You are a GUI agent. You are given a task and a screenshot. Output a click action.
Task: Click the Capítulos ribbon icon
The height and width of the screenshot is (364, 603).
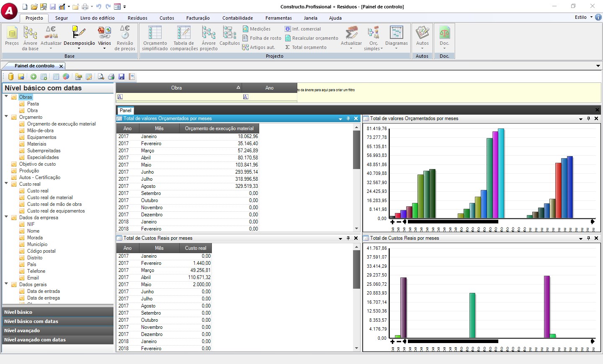click(229, 36)
